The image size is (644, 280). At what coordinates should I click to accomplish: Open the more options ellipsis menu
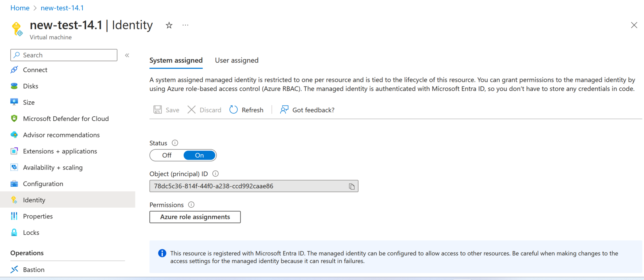185,25
